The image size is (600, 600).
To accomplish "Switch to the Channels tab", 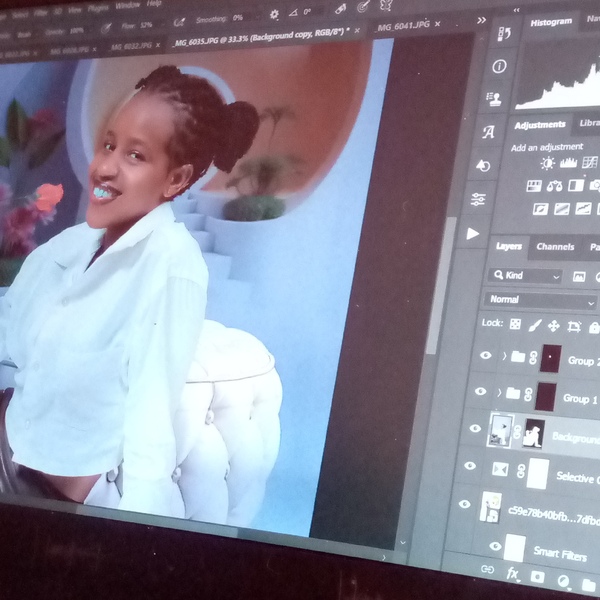I will click(555, 247).
